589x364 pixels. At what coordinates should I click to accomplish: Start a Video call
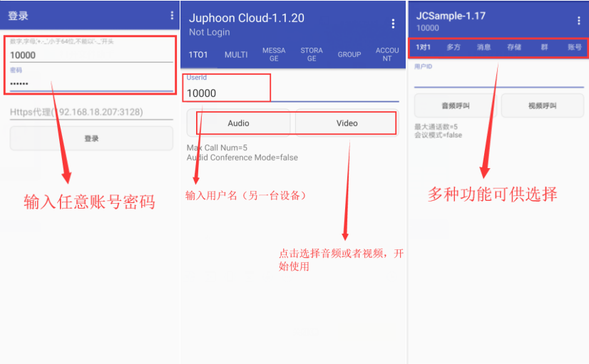click(347, 123)
